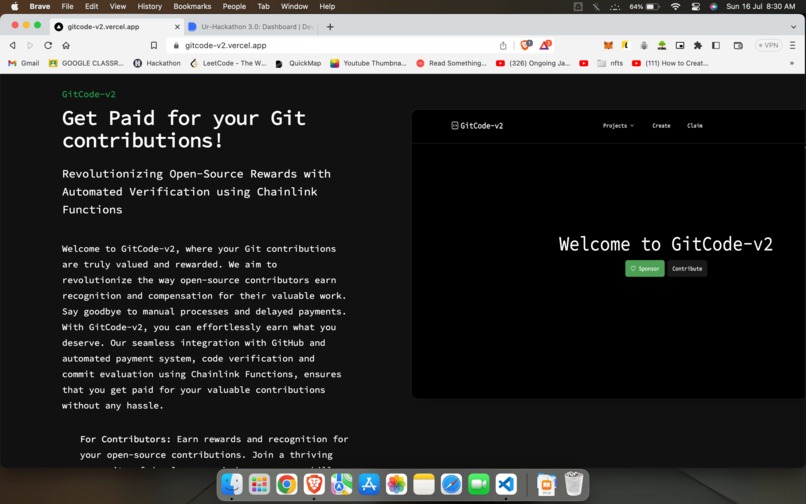This screenshot has width=806, height=504.
Task: Select the gitcode-v2.vercel.app tab
Action: tap(117, 27)
